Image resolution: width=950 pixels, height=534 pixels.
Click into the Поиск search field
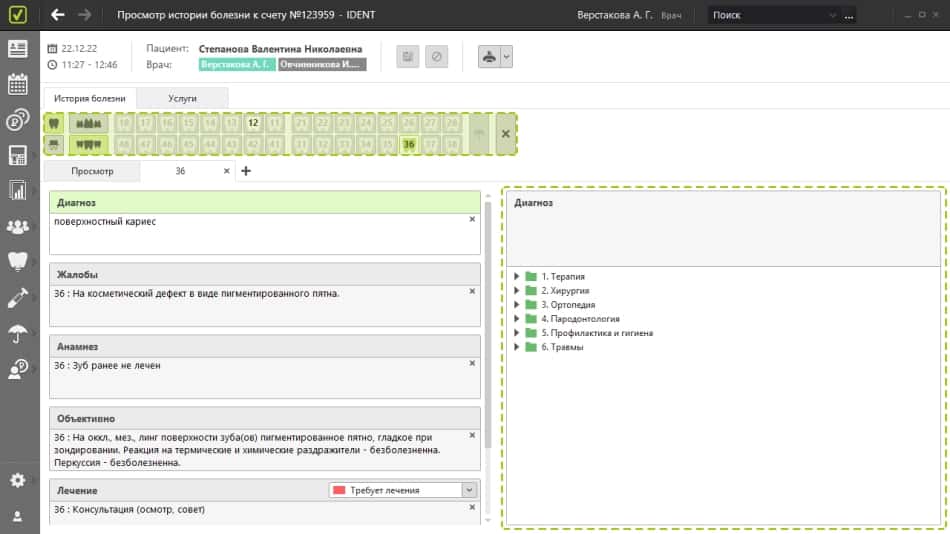[772, 15]
